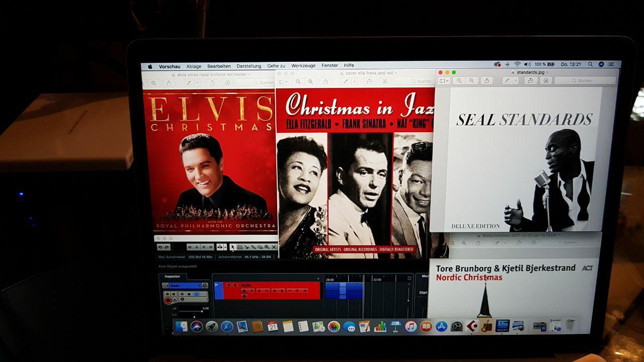Open the Vorschau application menu
Image resolution: width=644 pixels, height=362 pixels.
pyautogui.click(x=170, y=66)
